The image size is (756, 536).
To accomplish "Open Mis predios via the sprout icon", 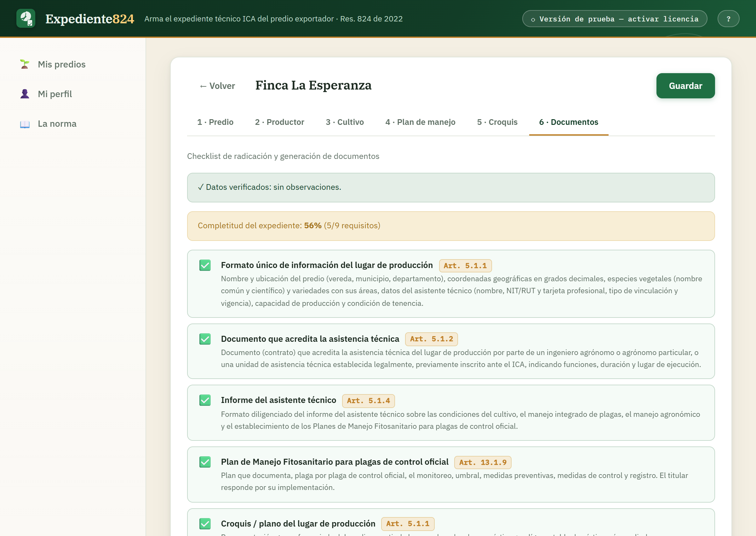I will (25, 64).
